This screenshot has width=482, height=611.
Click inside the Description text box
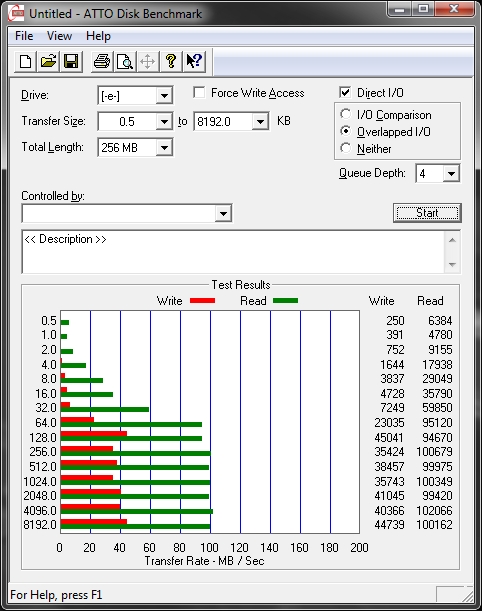click(x=234, y=252)
